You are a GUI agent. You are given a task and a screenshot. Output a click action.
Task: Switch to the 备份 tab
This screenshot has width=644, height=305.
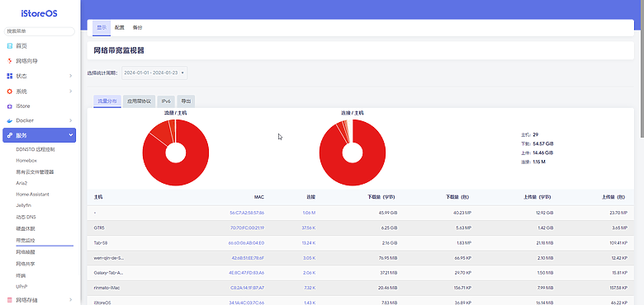137,27
